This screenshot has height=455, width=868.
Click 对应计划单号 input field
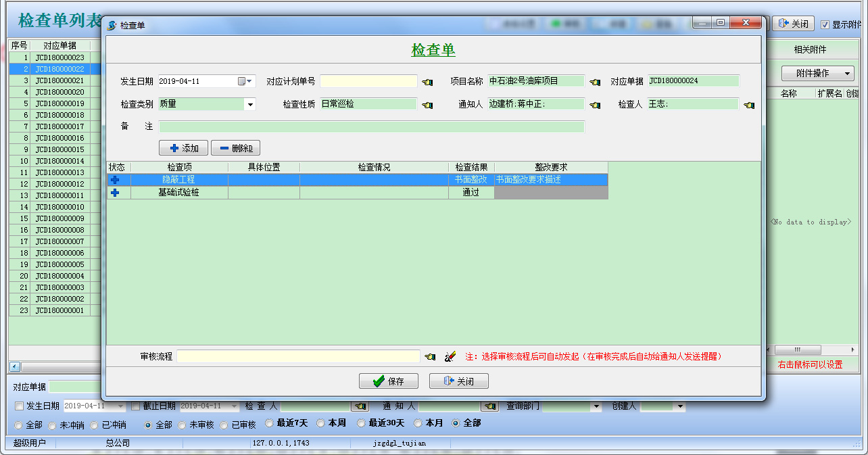[368, 81]
